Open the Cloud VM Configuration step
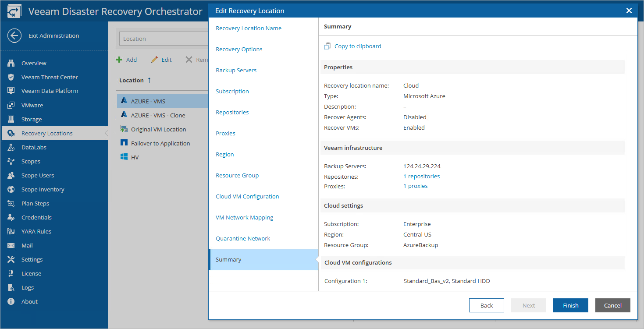This screenshot has width=644, height=329. (247, 197)
